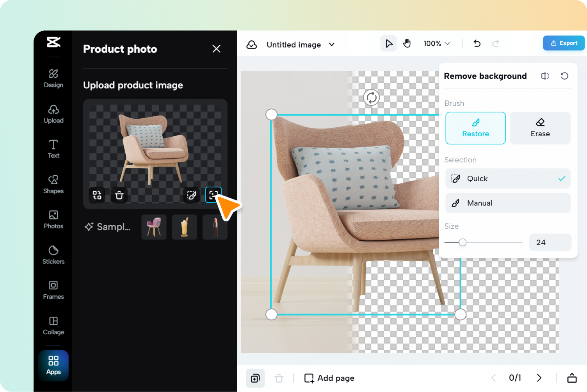Open the Stickers panel in the sidebar
The image size is (587, 392).
click(53, 255)
